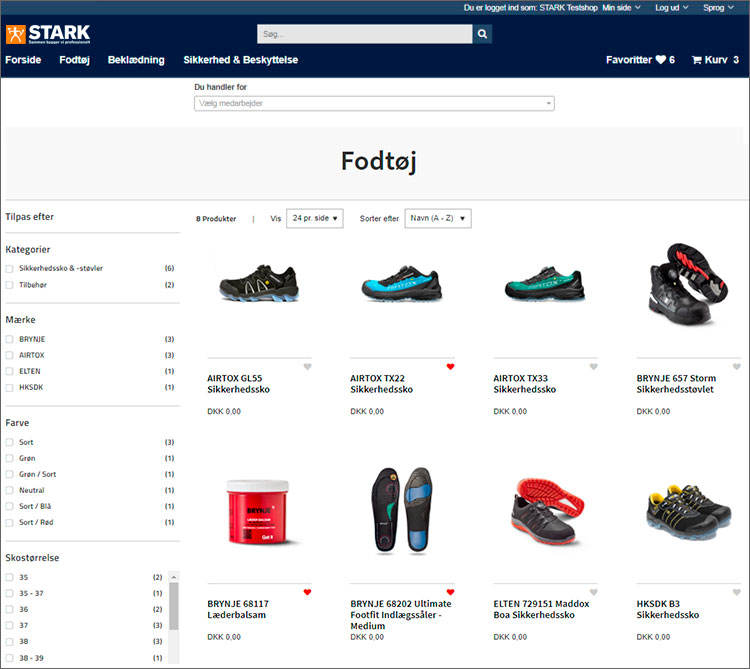Click heart icon for AIRTOX TX33

pos(593,367)
